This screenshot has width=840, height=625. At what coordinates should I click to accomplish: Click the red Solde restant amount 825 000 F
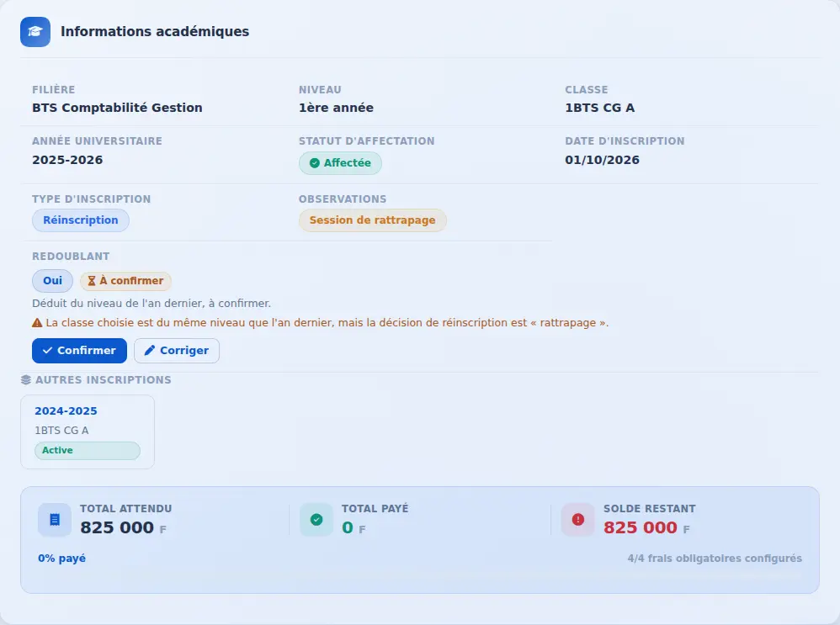(x=646, y=527)
